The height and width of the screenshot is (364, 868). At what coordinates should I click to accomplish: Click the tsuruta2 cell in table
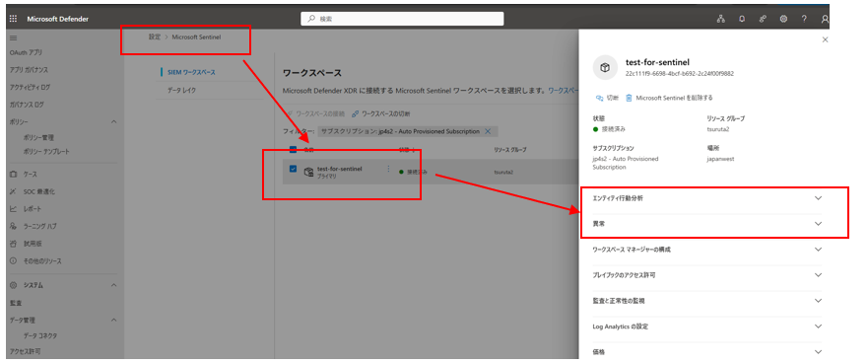coord(503,172)
